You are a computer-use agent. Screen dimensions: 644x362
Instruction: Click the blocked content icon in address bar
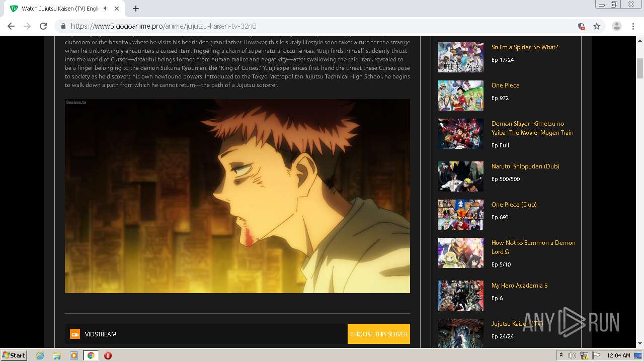coord(582,26)
